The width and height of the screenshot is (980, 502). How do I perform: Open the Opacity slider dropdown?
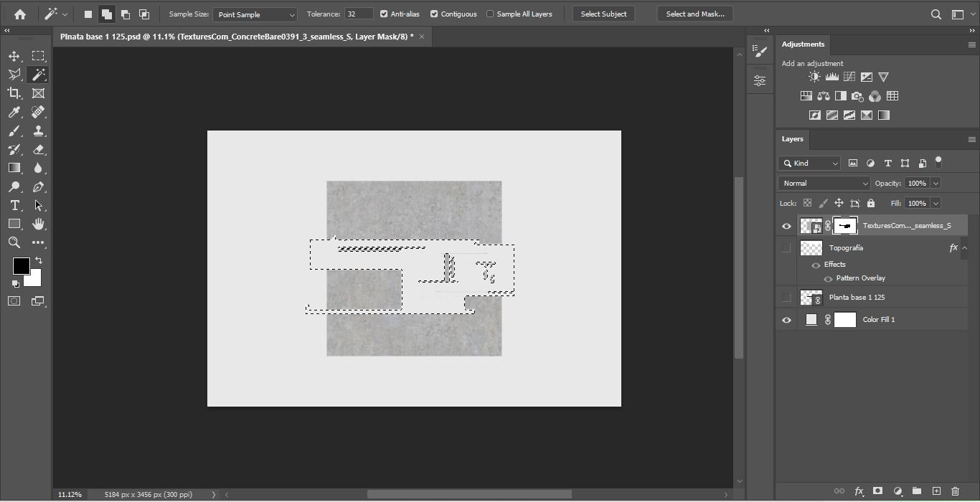[x=936, y=184]
